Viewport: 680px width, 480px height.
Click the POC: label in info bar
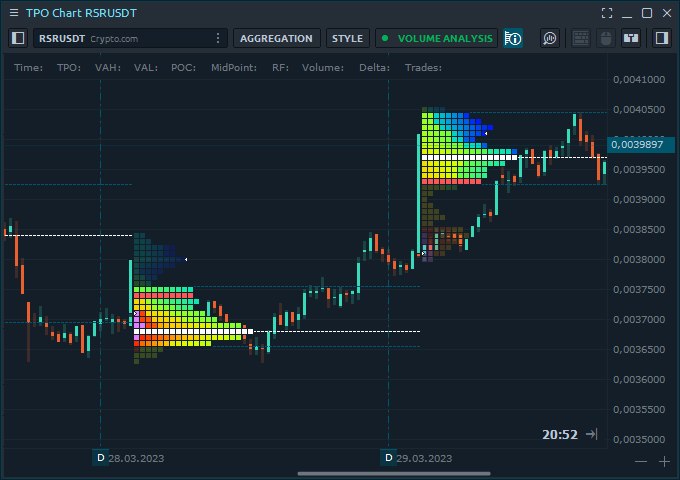point(183,68)
